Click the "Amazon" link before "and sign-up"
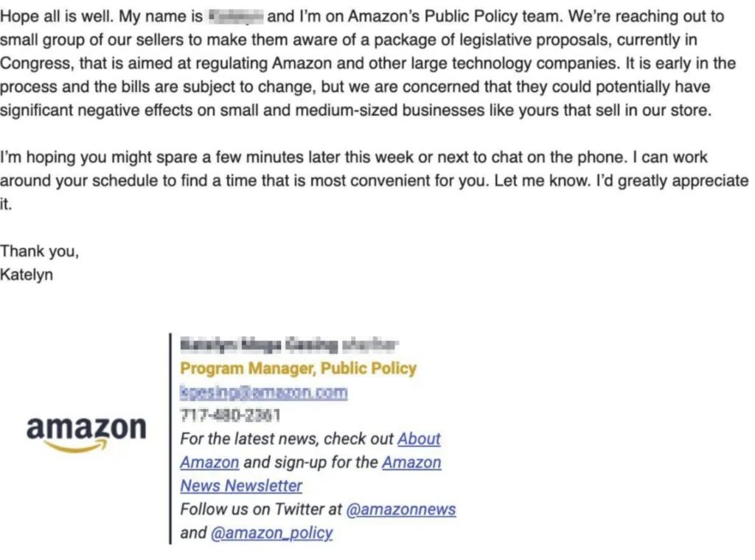This screenshot has height=560, width=755. [x=209, y=463]
